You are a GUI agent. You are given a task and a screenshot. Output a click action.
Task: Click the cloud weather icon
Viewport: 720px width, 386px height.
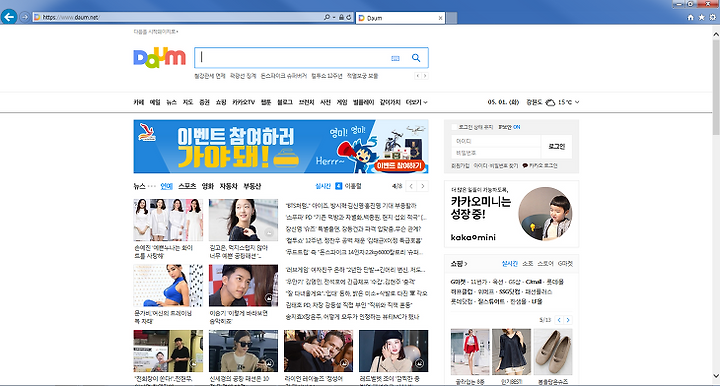(550, 102)
